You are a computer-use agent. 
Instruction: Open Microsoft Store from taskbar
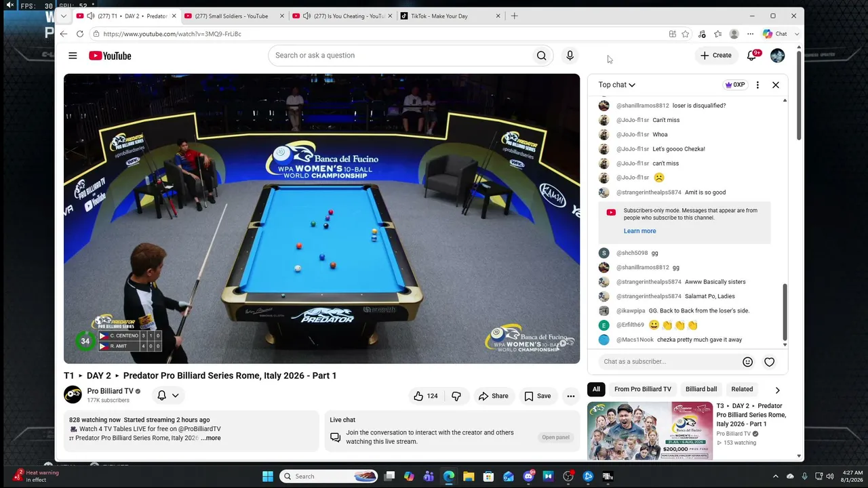(488, 476)
